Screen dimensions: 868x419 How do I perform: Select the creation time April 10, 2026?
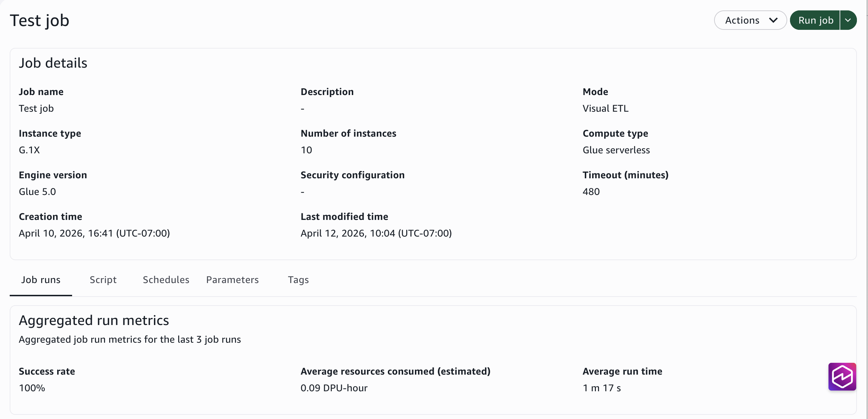pyautogui.click(x=94, y=233)
